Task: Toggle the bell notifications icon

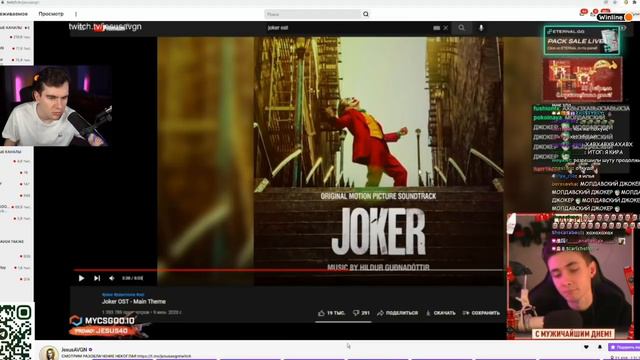Action: click(600, 347)
